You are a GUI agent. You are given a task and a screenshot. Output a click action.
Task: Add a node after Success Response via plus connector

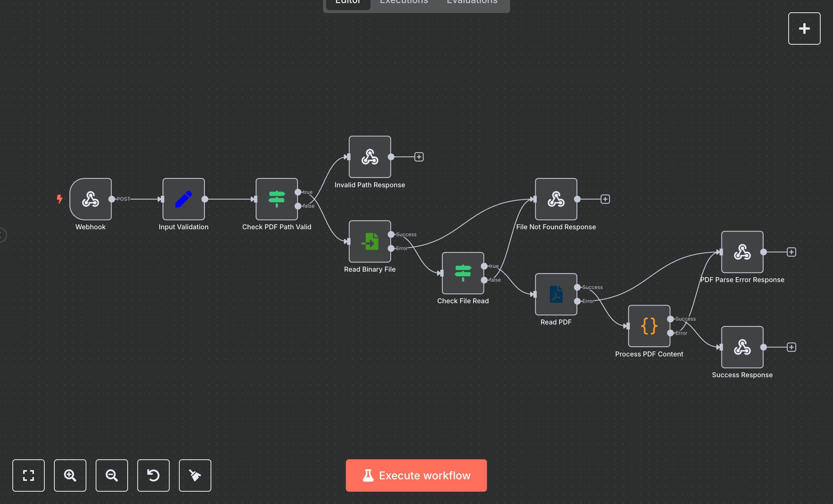[791, 347]
